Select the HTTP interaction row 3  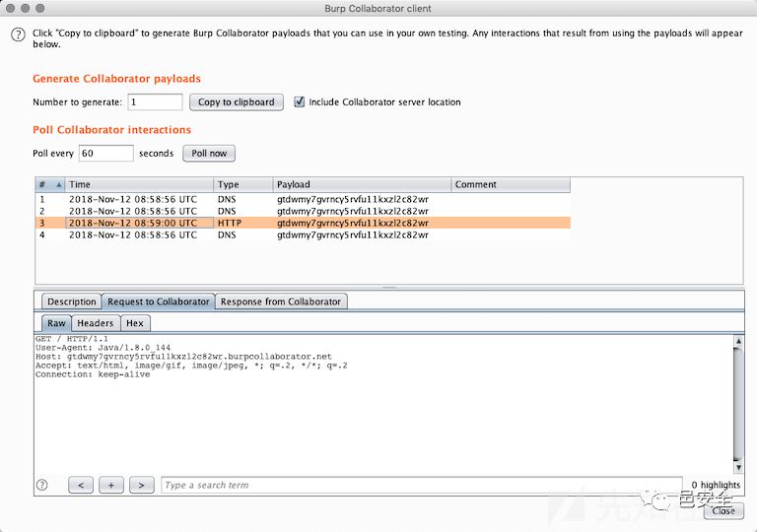[x=303, y=223]
